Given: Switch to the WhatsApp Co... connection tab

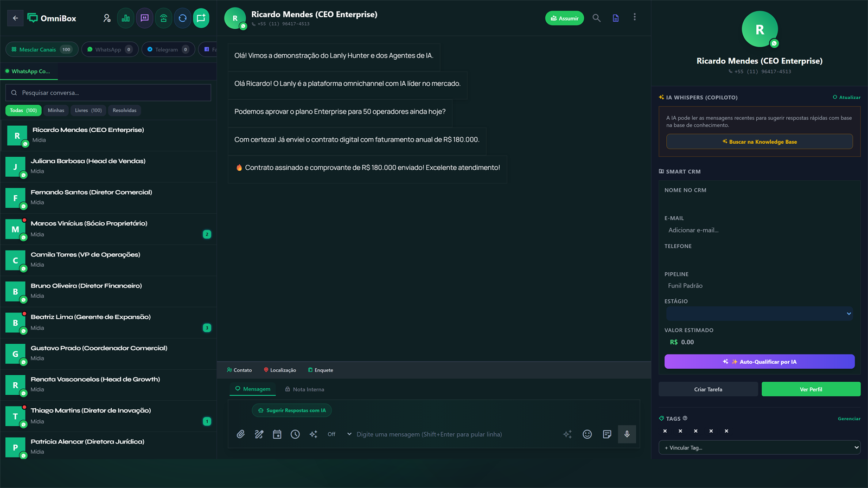Looking at the screenshot, I should click(x=30, y=72).
